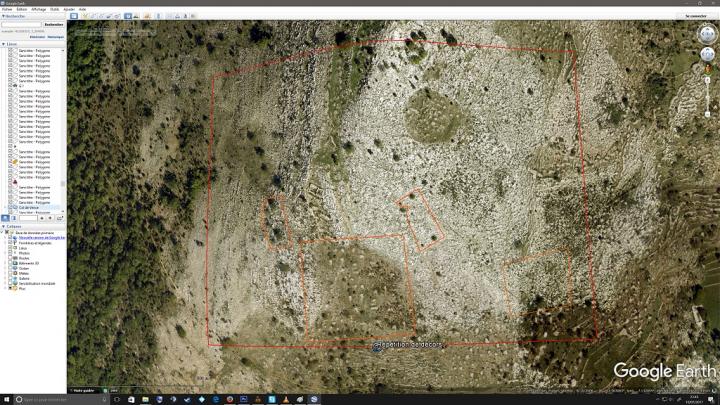
Task: Expand the Sensibilisation mondiale layer node
Action: click(6, 283)
